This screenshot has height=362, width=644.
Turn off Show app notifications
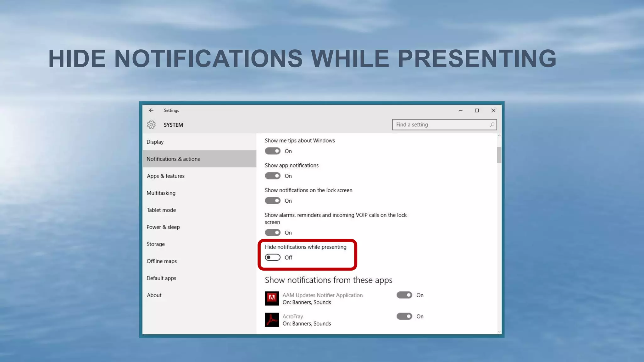[273, 176]
